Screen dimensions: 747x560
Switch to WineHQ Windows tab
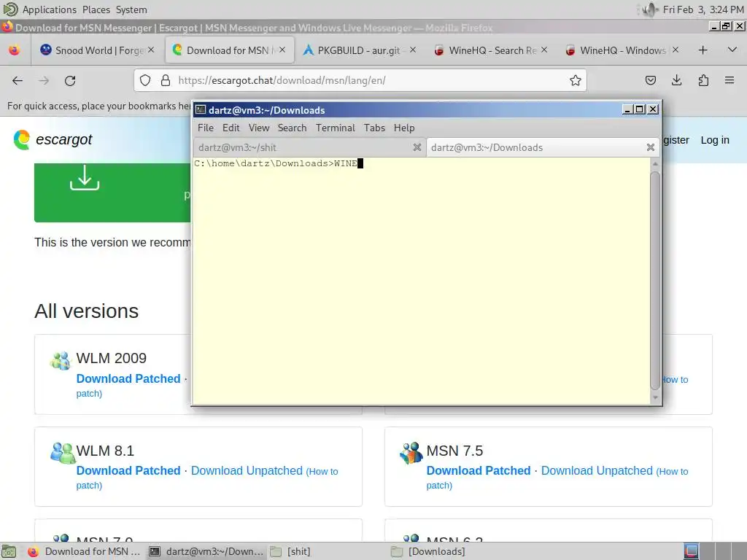pos(622,50)
